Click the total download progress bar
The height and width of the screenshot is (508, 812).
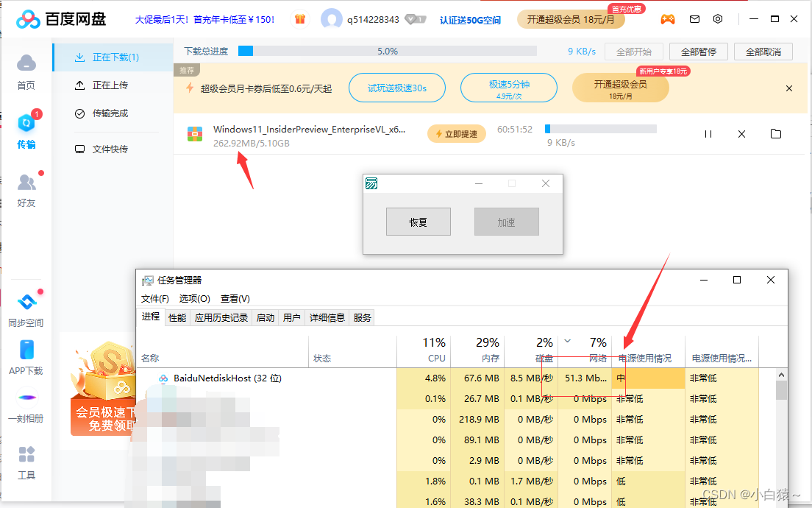pos(388,52)
